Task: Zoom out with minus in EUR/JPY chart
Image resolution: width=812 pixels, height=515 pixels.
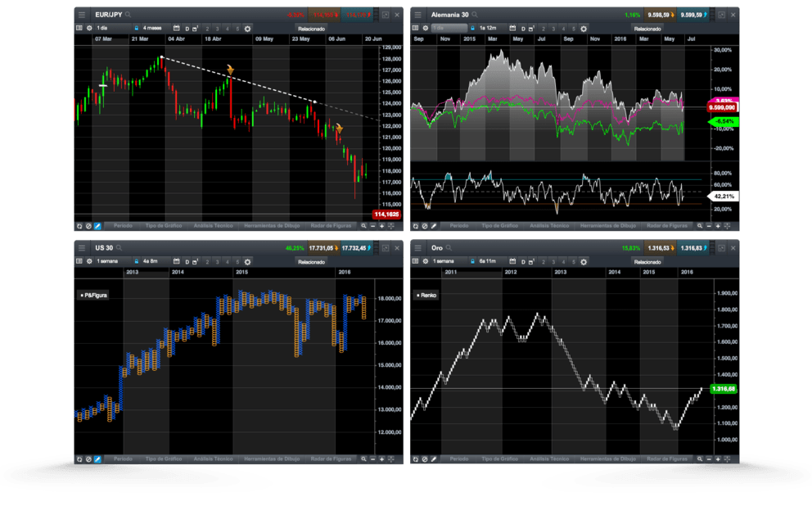Action: [373, 227]
